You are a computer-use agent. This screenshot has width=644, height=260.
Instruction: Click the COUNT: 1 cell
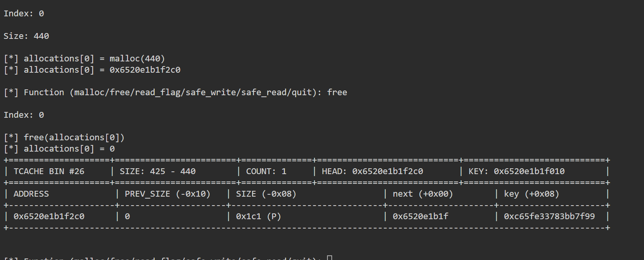tap(266, 171)
